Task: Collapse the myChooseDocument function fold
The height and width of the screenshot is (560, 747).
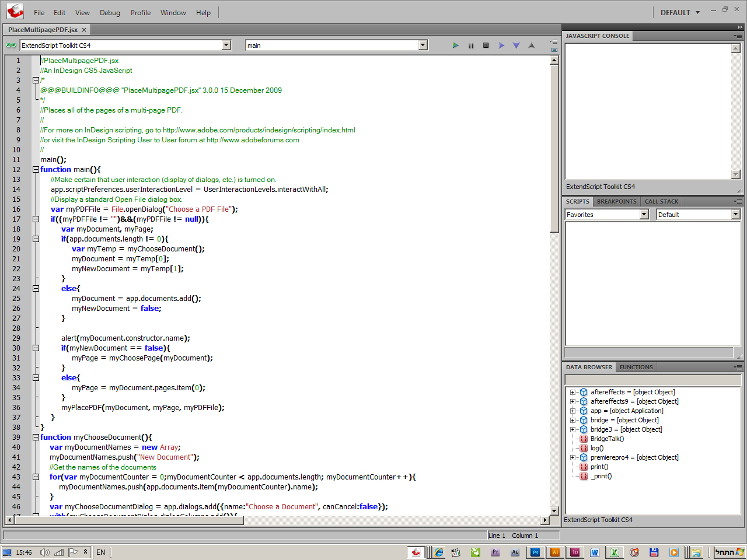Action: [36, 437]
